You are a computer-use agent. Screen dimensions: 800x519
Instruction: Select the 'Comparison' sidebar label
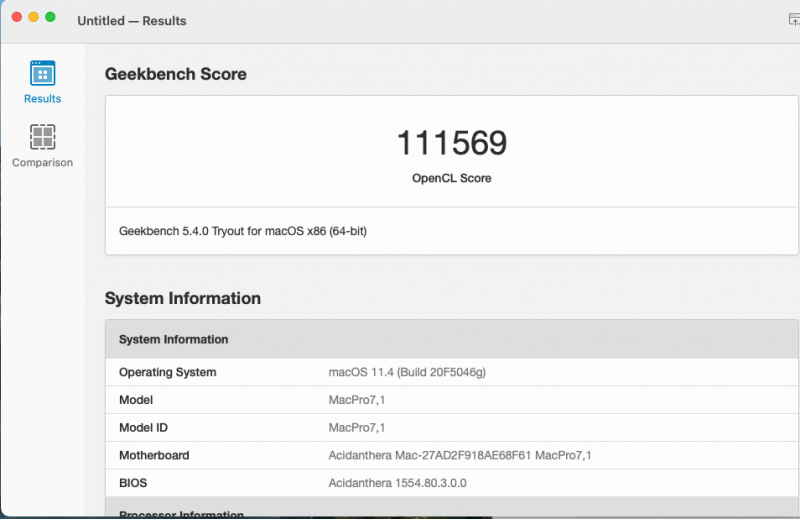42,162
